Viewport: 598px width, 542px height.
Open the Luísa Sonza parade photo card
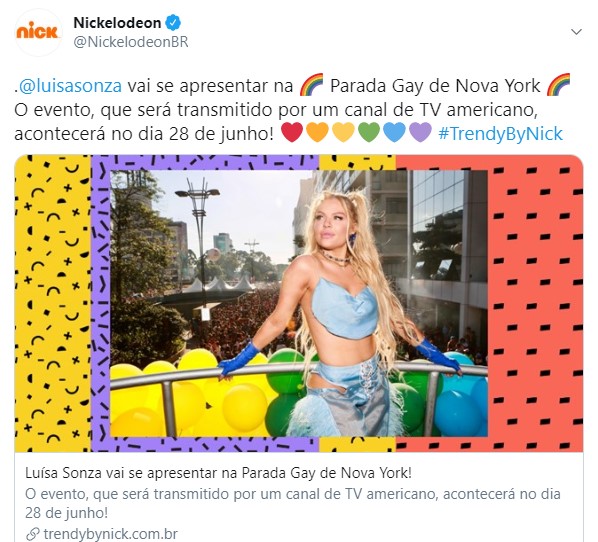tap(299, 303)
